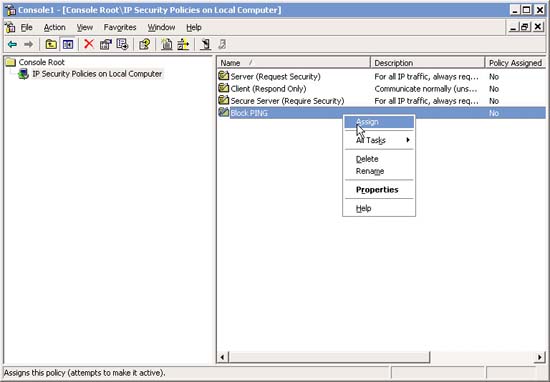
Task: Open the Action menu
Action: [x=54, y=27]
